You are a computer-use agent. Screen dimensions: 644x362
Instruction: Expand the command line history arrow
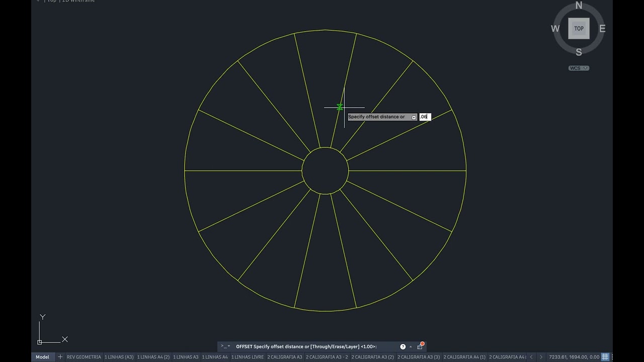(x=411, y=346)
